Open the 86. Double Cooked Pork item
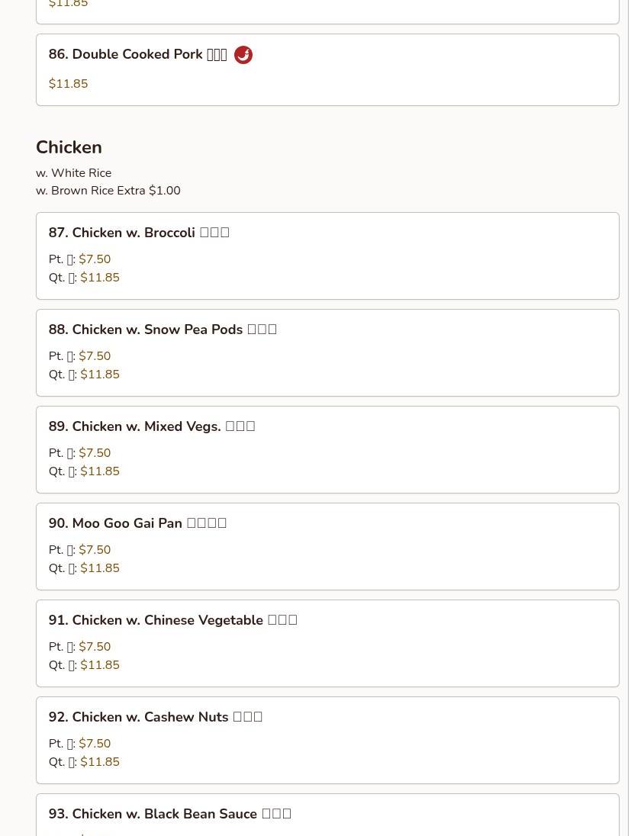This screenshot has width=644, height=836. click(137, 55)
